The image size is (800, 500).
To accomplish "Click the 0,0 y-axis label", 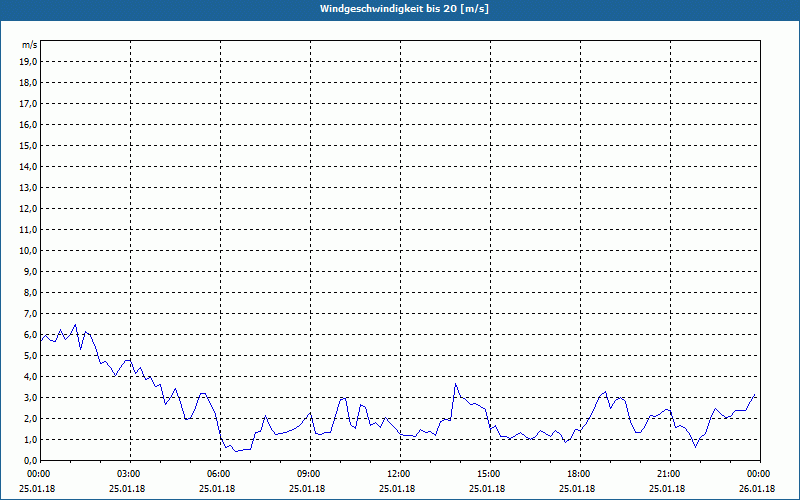I will click(x=30, y=461).
